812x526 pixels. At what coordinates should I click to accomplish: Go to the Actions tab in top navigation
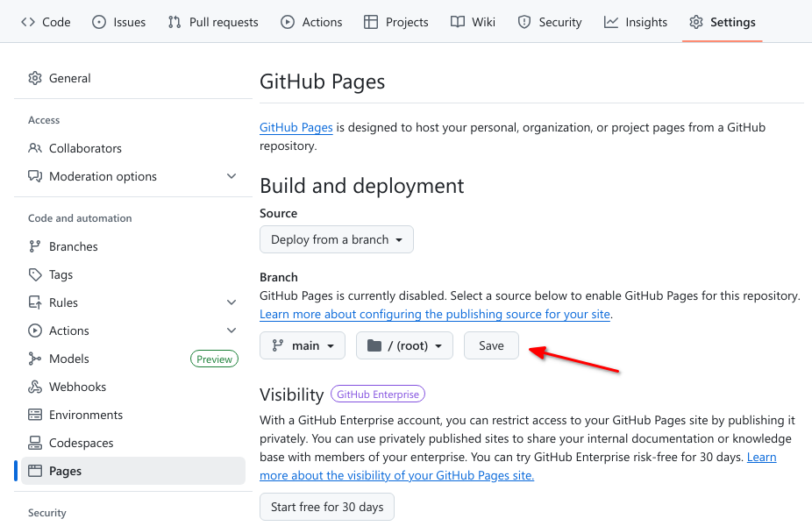(x=311, y=22)
